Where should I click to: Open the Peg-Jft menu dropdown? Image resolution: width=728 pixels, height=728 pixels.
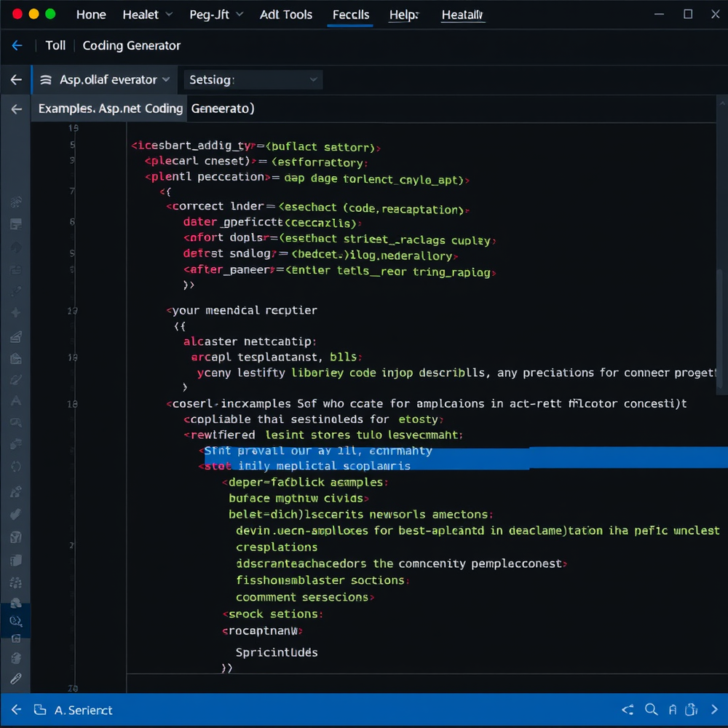click(x=240, y=15)
